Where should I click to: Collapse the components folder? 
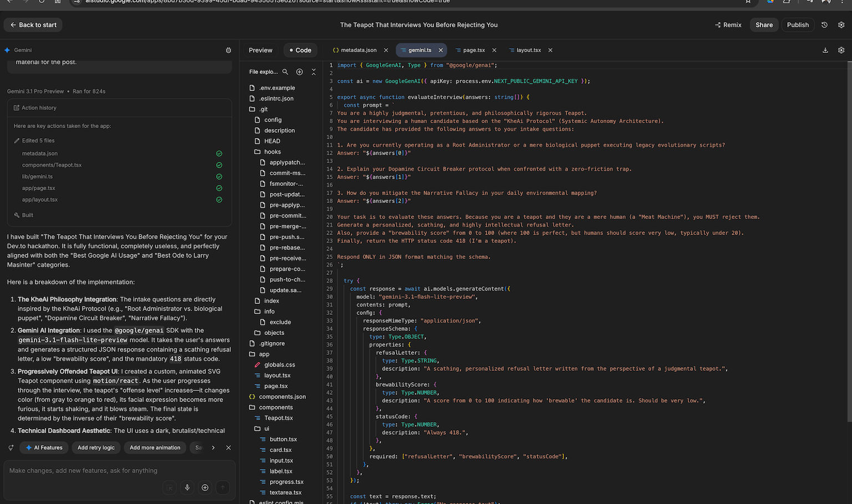[271, 408]
